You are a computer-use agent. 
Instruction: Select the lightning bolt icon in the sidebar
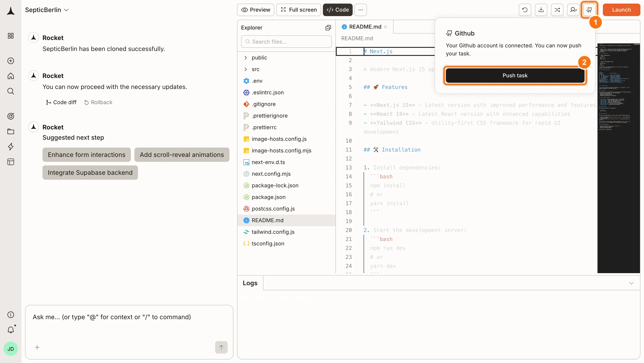pyautogui.click(x=11, y=147)
